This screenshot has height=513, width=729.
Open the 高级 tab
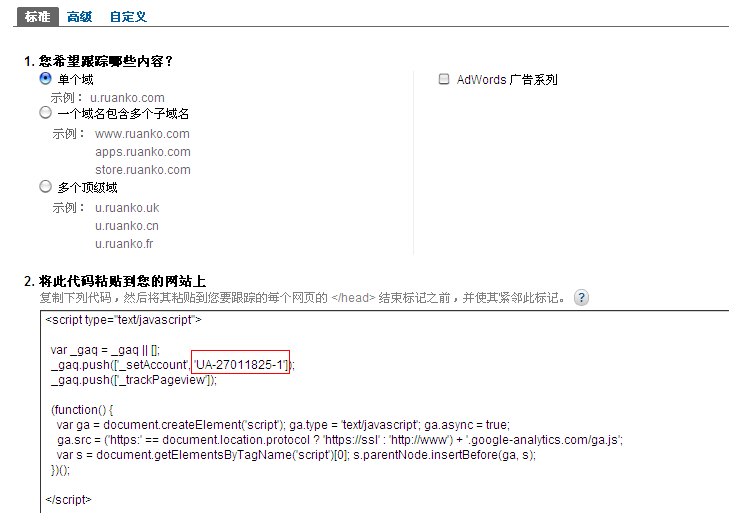tap(80, 17)
